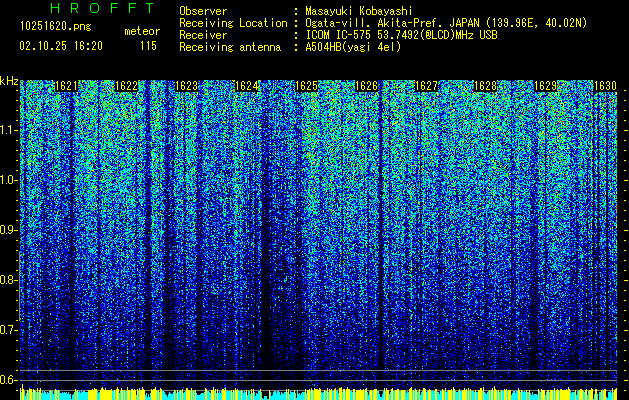This screenshot has width=629, height=400.
Task: Click the date stamp 02.10.25 16:20
Action: (61, 46)
